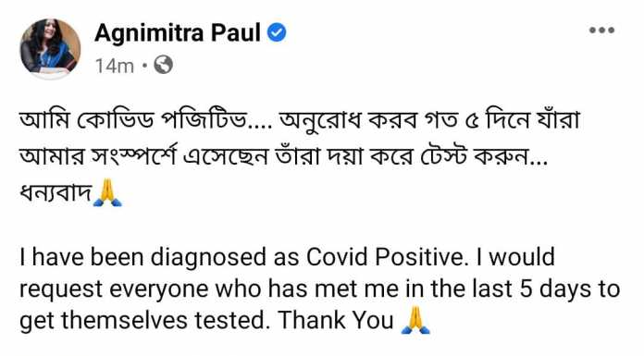Click the words 'get themselves tested'

point(142,321)
